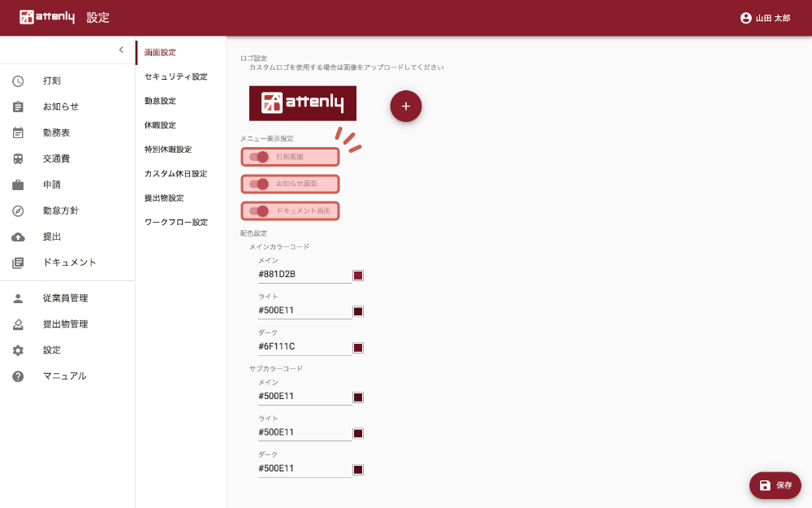
Task: Switch to the セキュリティ設定 tab
Action: pos(175,76)
